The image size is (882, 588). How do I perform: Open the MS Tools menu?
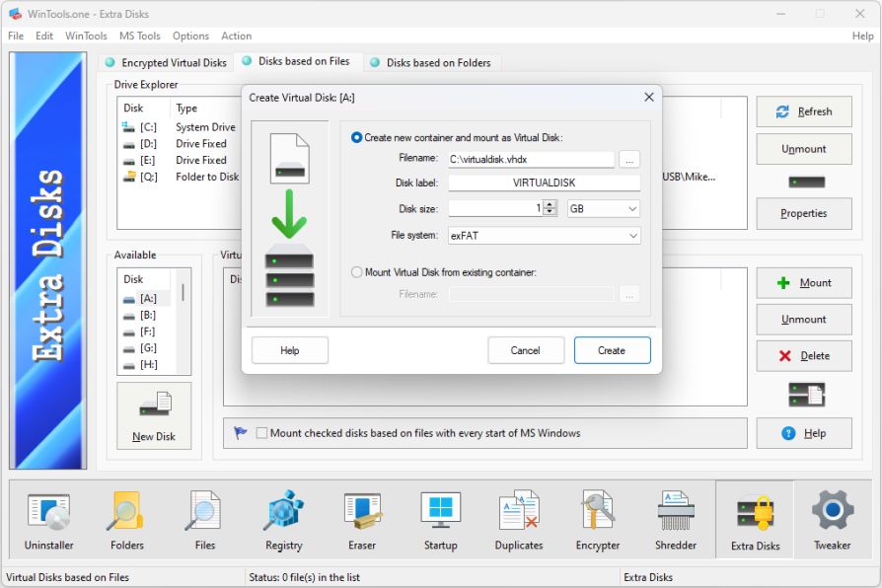click(139, 37)
